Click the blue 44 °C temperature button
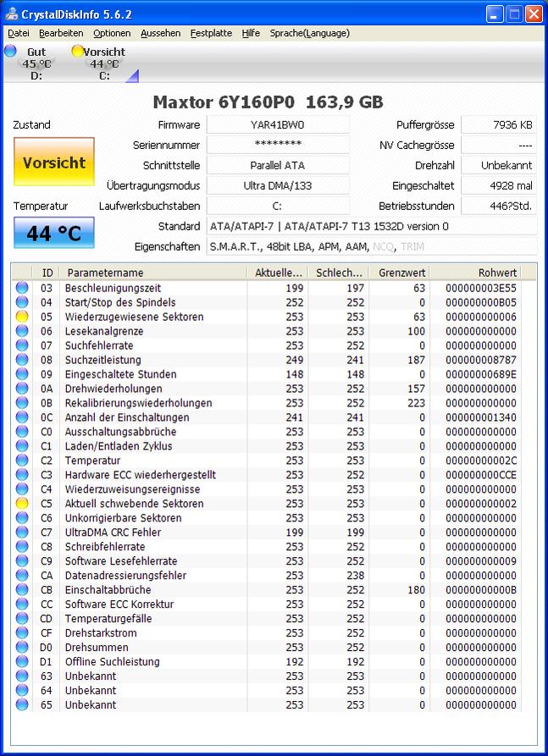This screenshot has width=548, height=756. click(x=54, y=233)
